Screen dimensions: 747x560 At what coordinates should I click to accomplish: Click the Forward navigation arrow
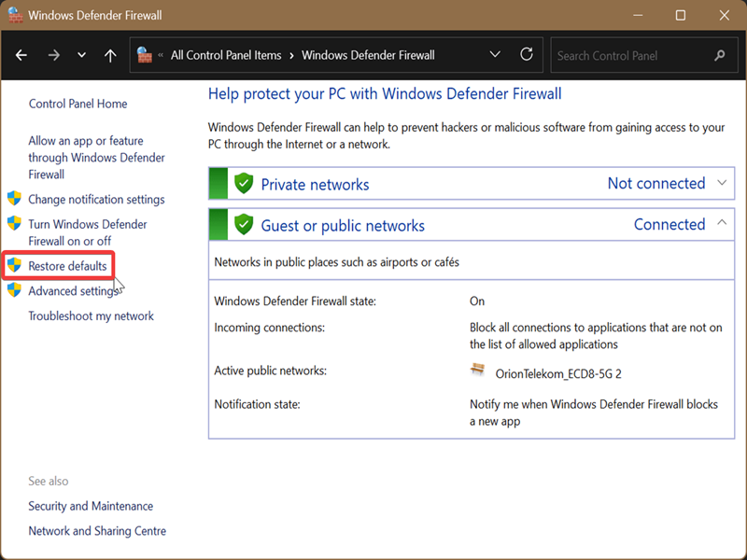click(54, 55)
